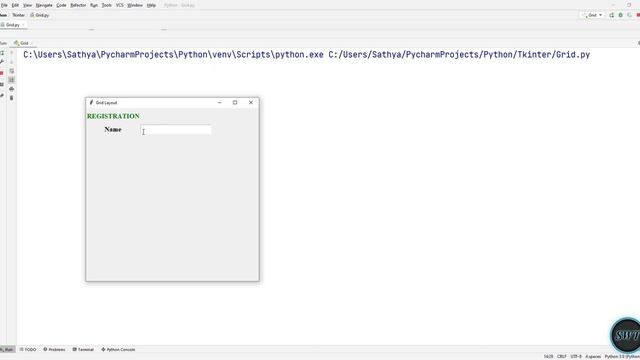
Task: Open the Python Console tool window tab
Action: coord(118,349)
